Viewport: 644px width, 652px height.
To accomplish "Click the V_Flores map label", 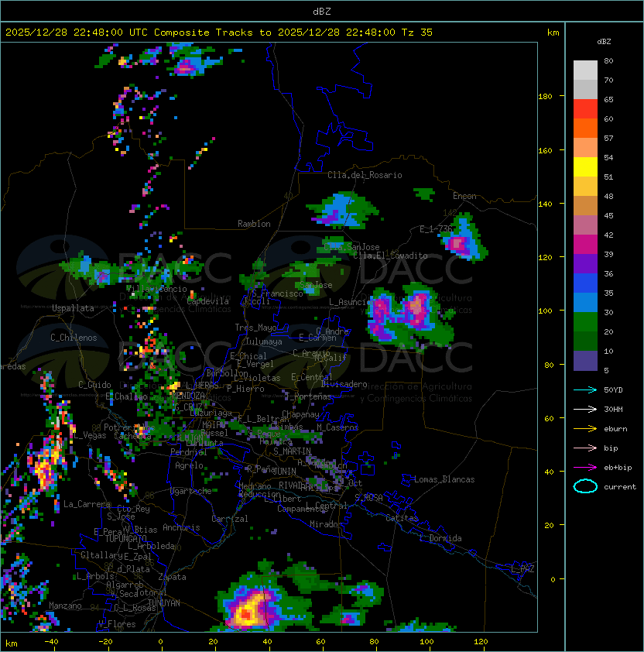I will click(117, 624).
